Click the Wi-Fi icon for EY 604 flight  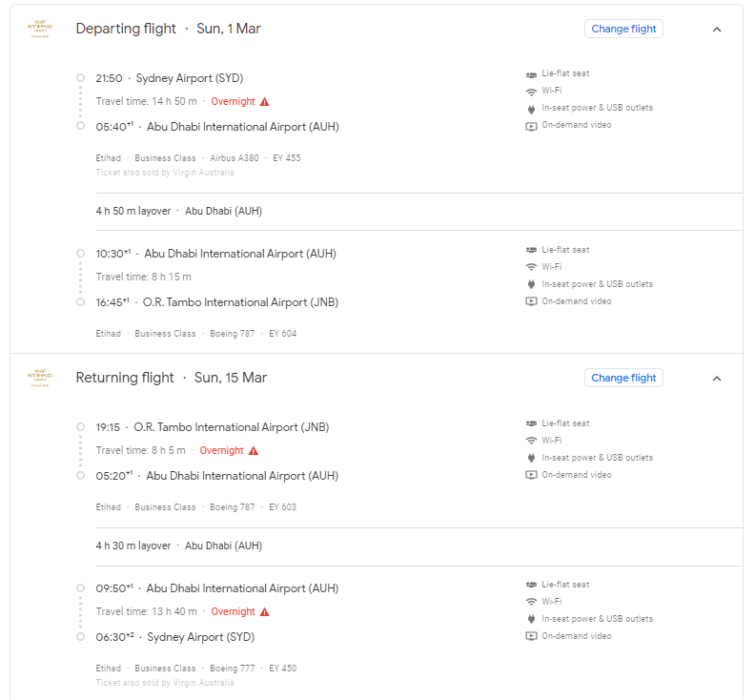pos(531,267)
